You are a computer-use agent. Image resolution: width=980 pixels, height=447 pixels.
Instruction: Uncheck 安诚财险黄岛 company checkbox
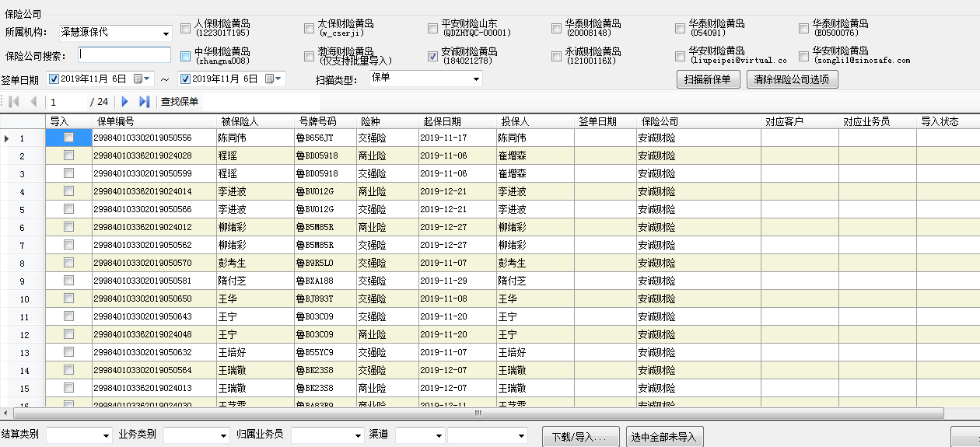pyautogui.click(x=432, y=56)
